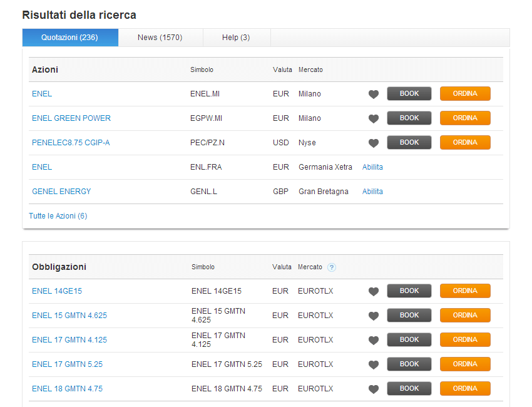Click Gran Bretagna market cell
Image resolution: width=532 pixels, height=407 pixels.
(x=324, y=192)
